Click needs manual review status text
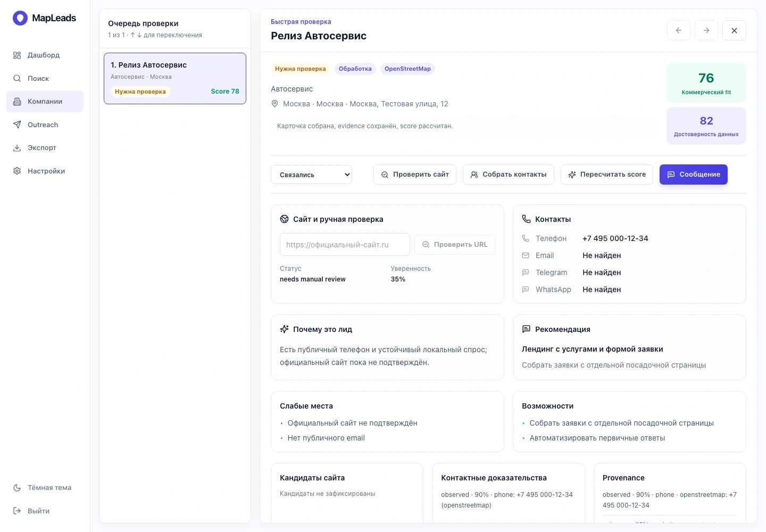This screenshot has height=532, width=766. click(313, 279)
